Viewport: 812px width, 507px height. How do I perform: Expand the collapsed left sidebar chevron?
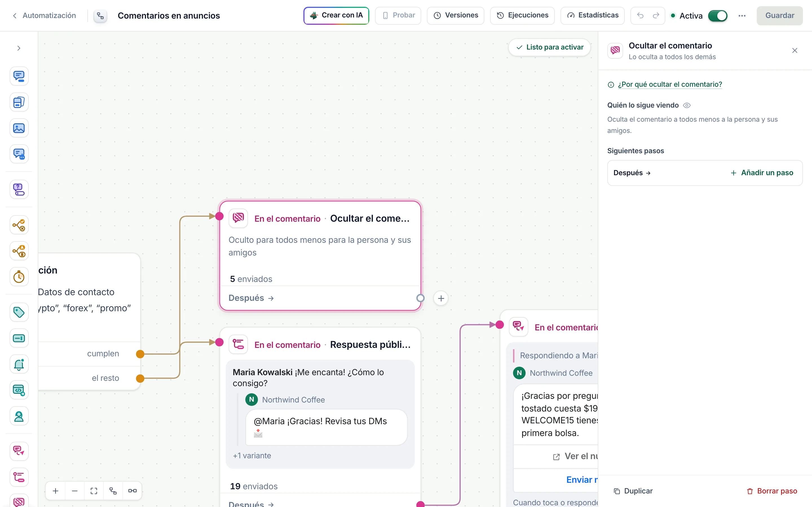coord(19,48)
